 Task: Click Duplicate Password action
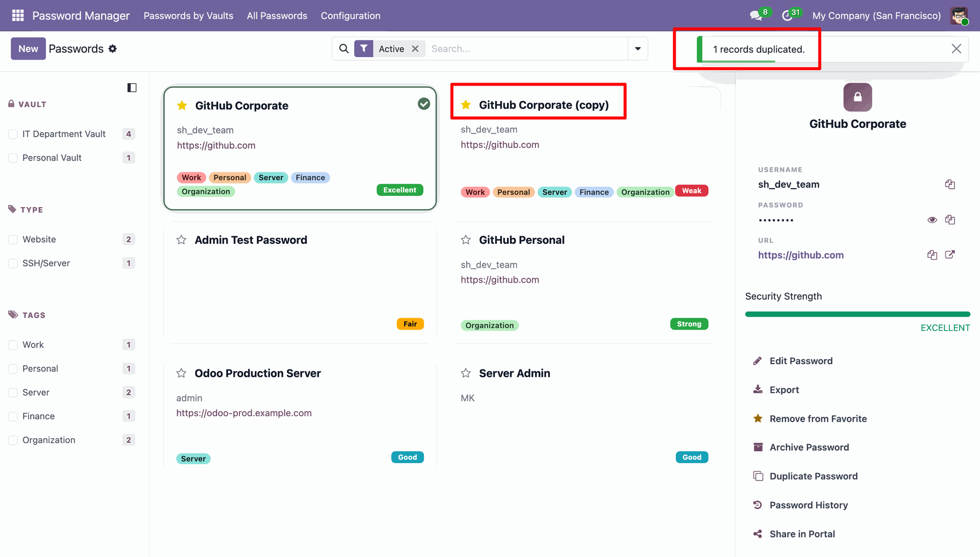[813, 476]
